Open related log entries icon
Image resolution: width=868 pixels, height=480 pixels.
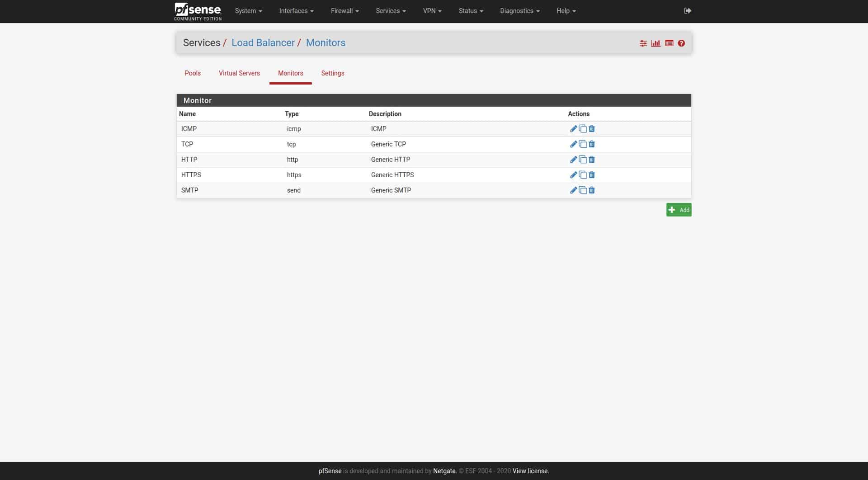pyautogui.click(x=669, y=43)
